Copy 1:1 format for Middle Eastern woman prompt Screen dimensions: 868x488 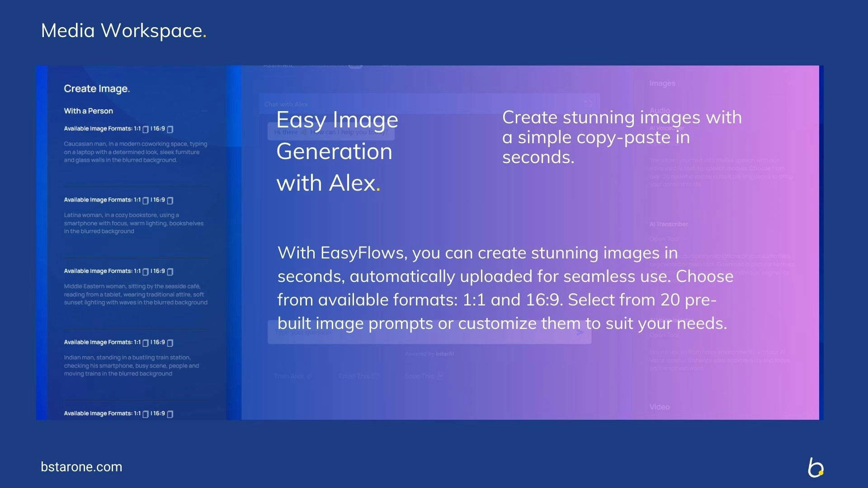(146, 272)
